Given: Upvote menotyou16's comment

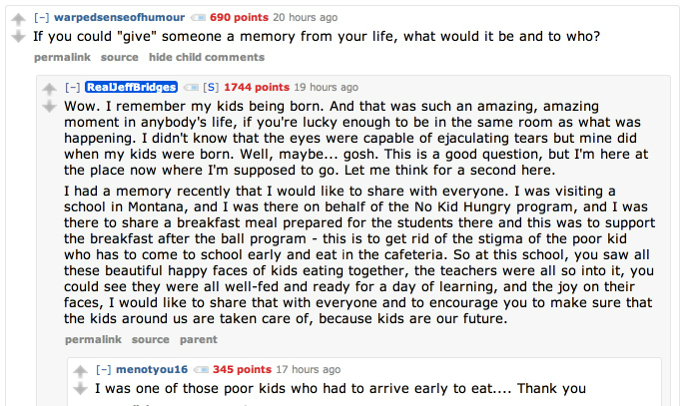Looking at the screenshot, I should (x=80, y=372).
